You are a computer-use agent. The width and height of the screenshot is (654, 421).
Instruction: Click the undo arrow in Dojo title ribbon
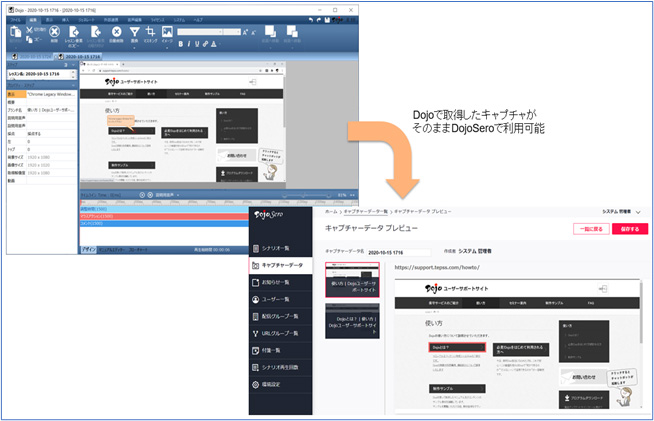(311, 20)
